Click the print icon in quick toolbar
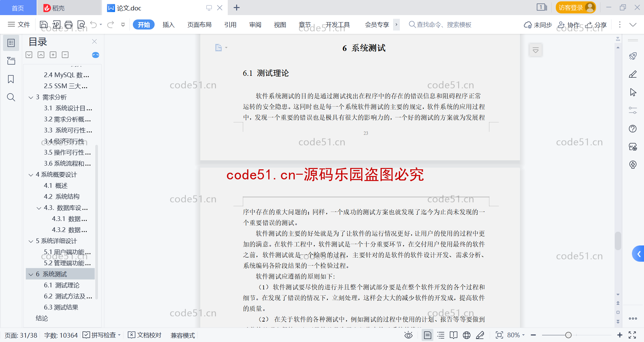 coord(68,24)
